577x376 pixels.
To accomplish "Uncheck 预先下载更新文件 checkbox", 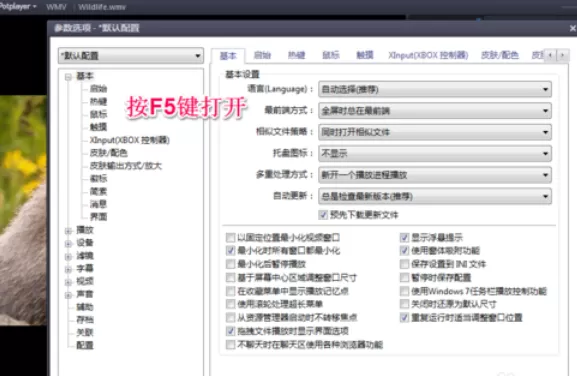I will (x=323, y=215).
